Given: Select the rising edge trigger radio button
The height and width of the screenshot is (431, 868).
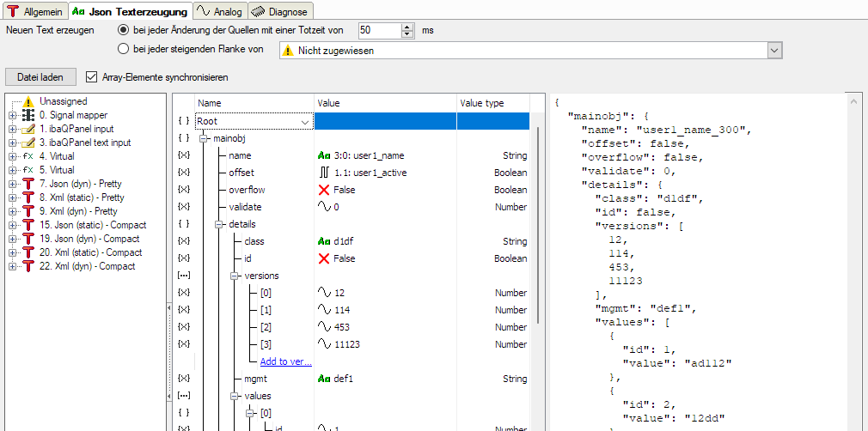Looking at the screenshot, I should [x=124, y=50].
